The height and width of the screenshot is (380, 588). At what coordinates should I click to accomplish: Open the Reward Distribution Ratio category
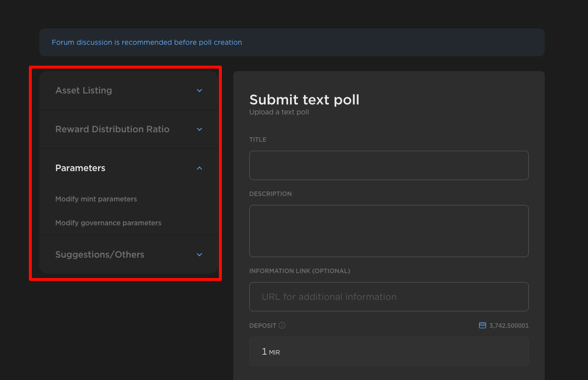[x=112, y=129]
